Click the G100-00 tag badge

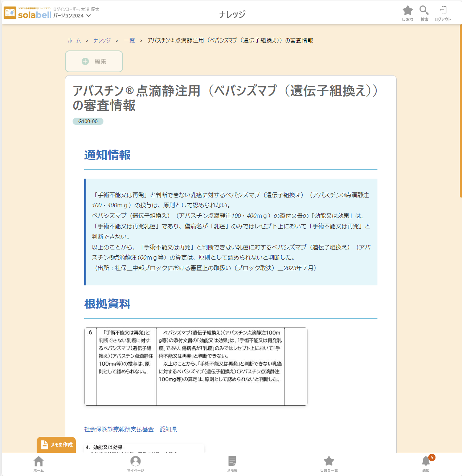[88, 121]
